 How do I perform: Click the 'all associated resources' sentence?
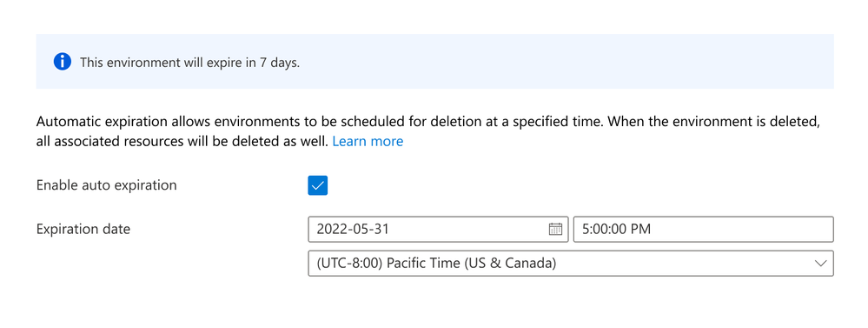pyautogui.click(x=183, y=141)
